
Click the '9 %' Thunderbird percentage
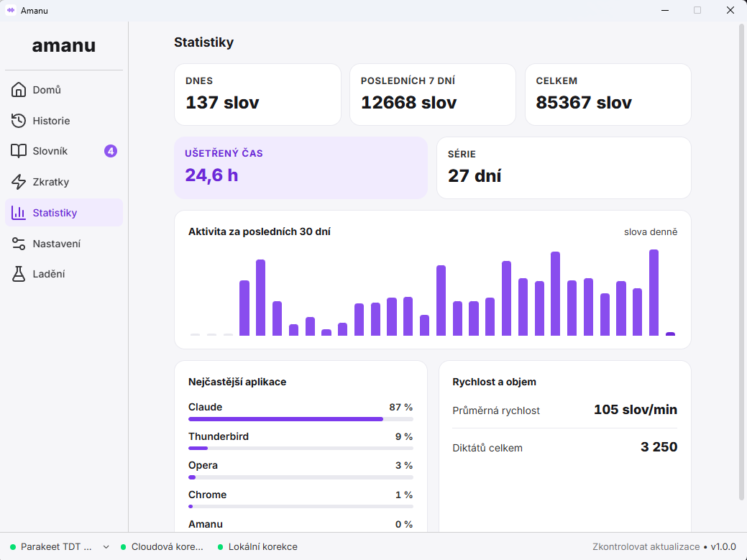tap(404, 436)
